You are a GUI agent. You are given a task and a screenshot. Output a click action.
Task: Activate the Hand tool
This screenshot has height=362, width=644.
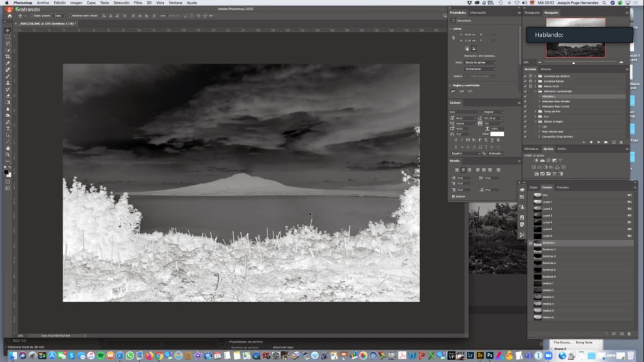tap(8, 148)
